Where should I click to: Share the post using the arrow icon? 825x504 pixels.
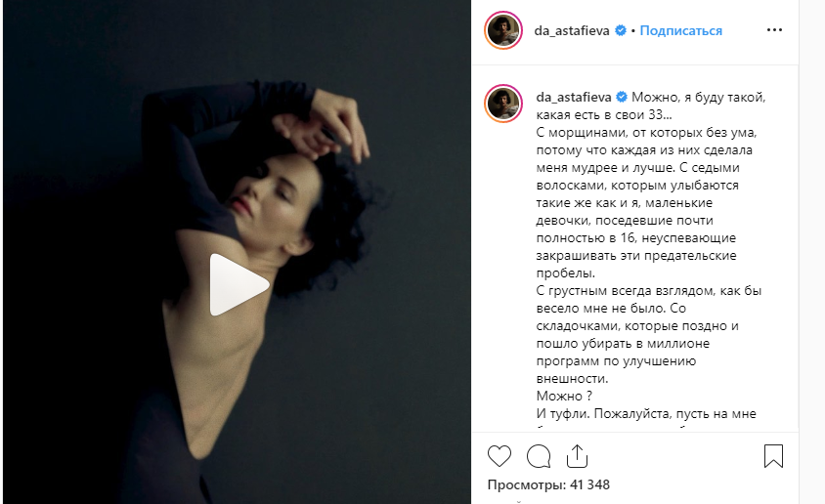tap(577, 455)
